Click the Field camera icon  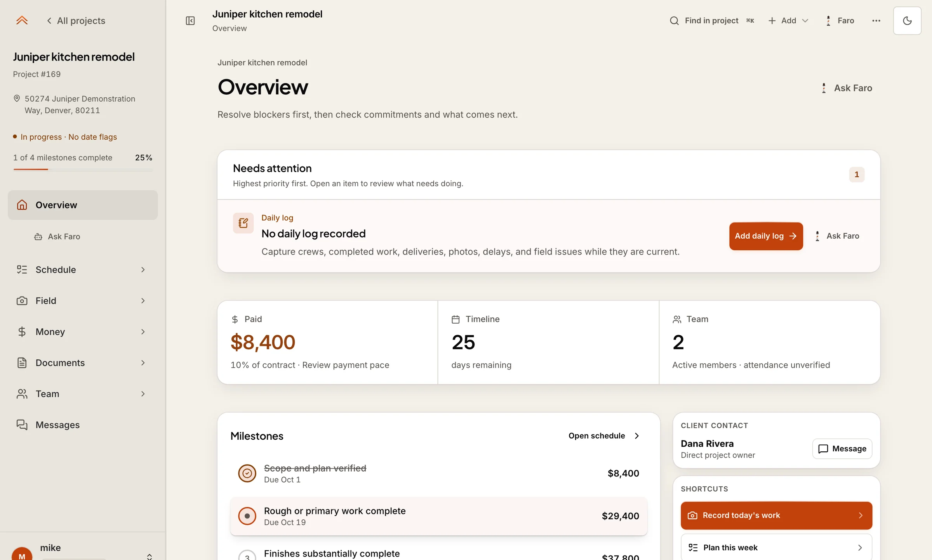click(x=22, y=300)
